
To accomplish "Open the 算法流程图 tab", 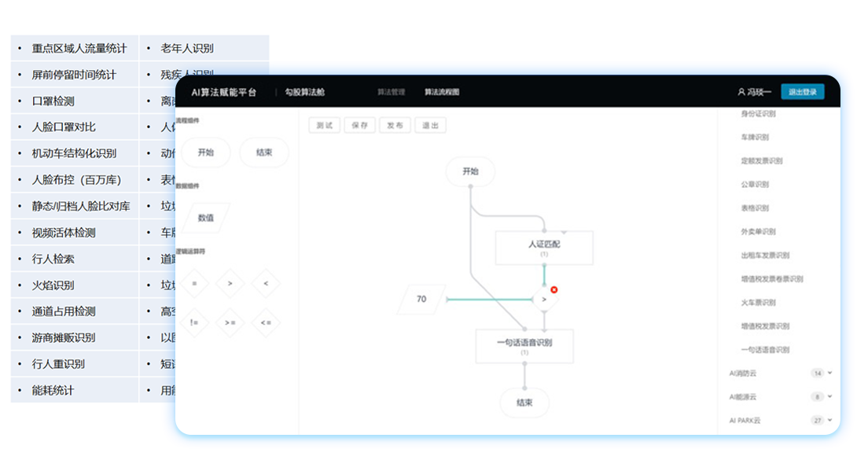I will point(442,92).
